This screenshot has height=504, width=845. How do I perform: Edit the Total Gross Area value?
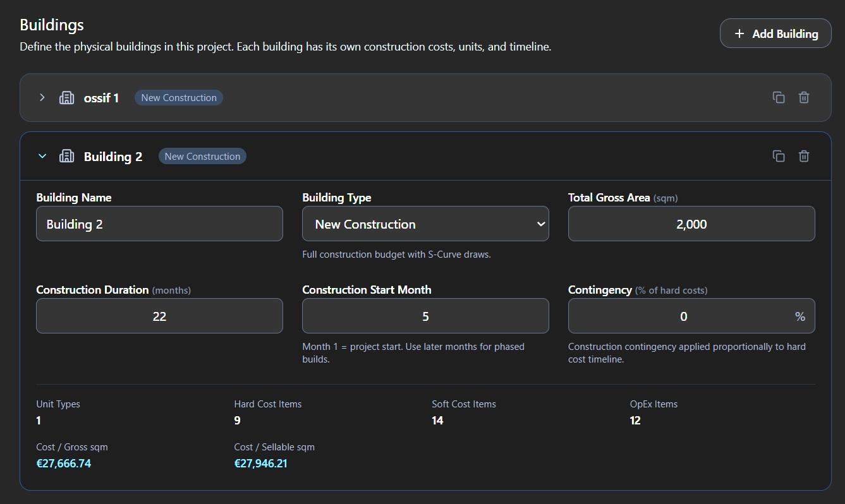pyautogui.click(x=691, y=224)
